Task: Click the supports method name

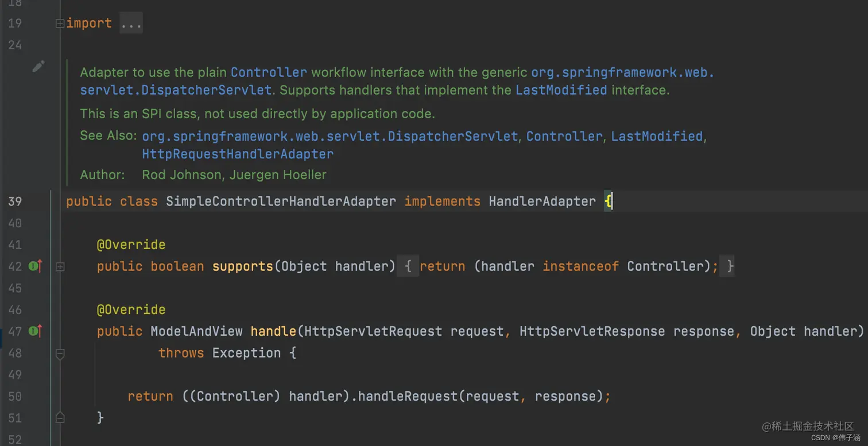Action: point(243,266)
